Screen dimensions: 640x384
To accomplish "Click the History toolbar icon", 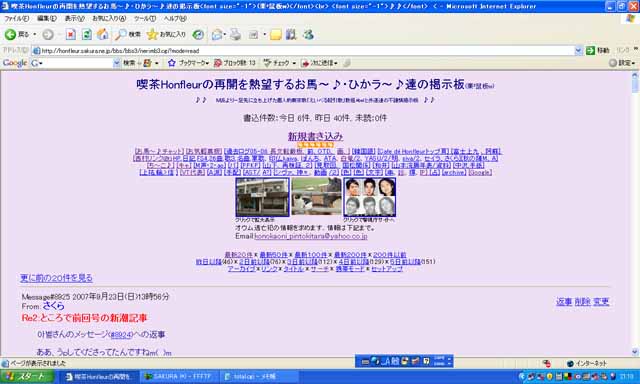I will [198, 35].
